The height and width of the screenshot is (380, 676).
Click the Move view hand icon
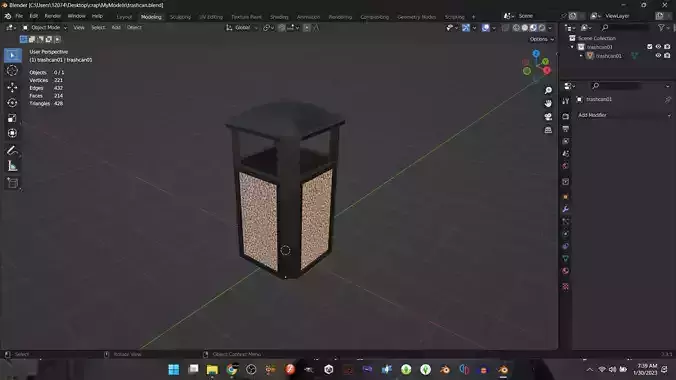(x=548, y=104)
